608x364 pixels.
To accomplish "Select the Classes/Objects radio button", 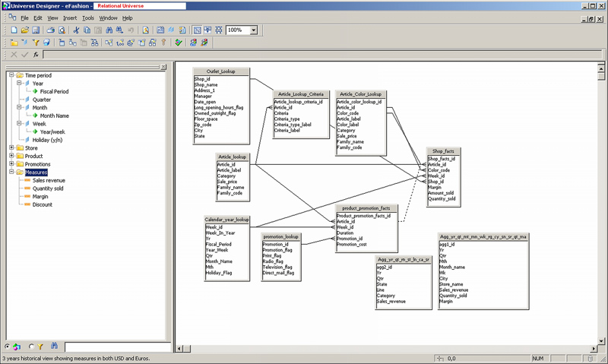I will [x=8, y=347].
